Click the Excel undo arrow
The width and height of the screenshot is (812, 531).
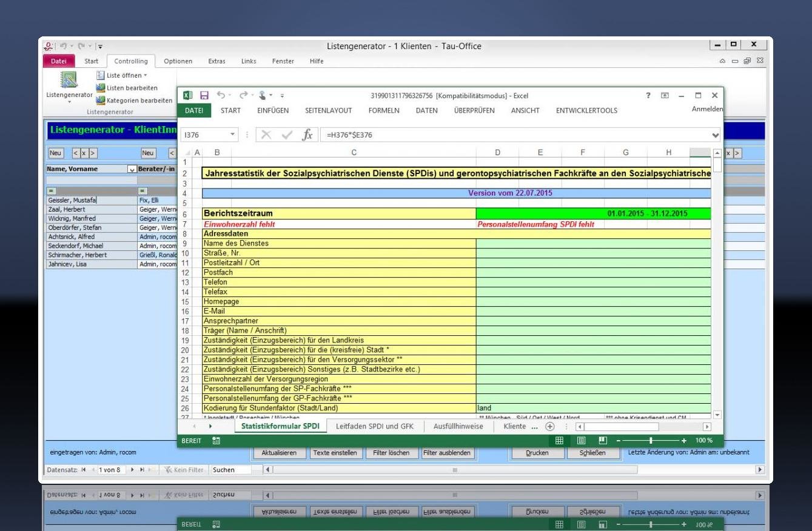[x=222, y=95]
